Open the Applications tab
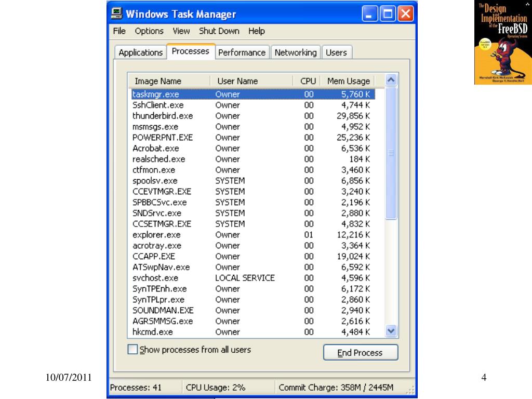532x399 pixels. pos(140,52)
